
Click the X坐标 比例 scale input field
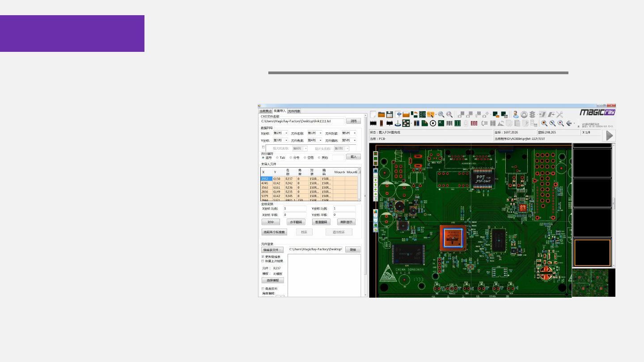[295, 209]
